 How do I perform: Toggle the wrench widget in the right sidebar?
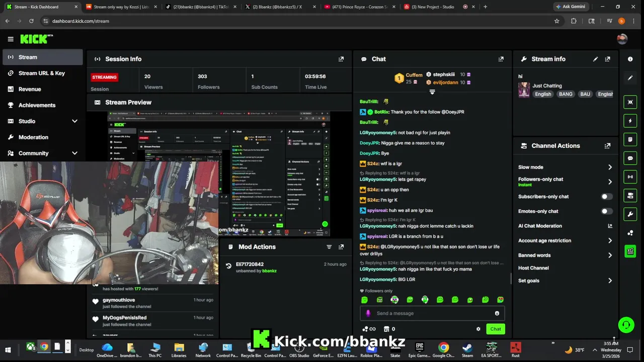point(630,214)
